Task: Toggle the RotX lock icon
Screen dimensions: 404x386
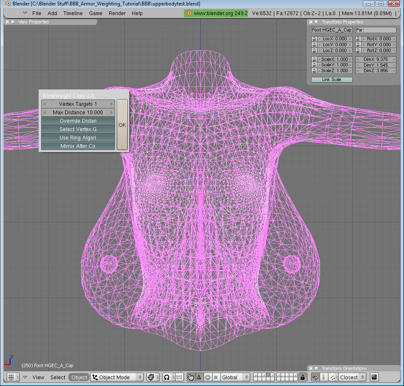Action: tap(358, 39)
